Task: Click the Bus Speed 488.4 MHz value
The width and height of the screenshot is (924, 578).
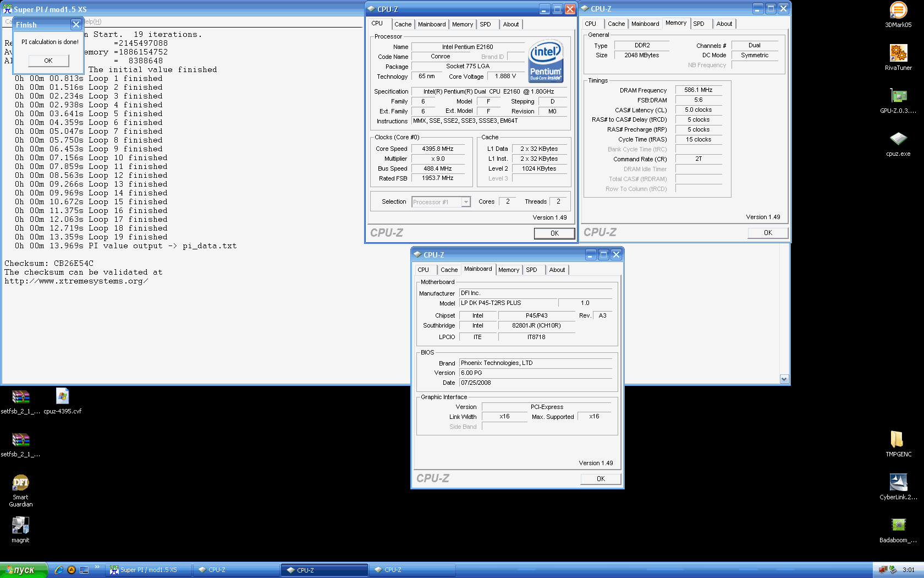Action: [x=438, y=168]
